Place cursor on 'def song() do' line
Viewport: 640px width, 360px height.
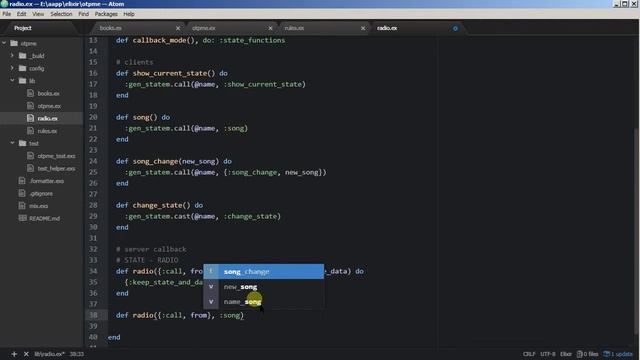click(142, 117)
